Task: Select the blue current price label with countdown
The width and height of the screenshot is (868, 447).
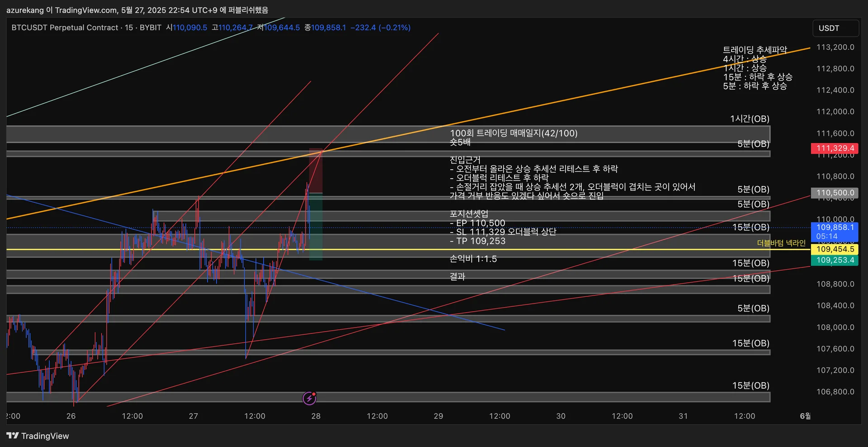Action: [x=835, y=232]
